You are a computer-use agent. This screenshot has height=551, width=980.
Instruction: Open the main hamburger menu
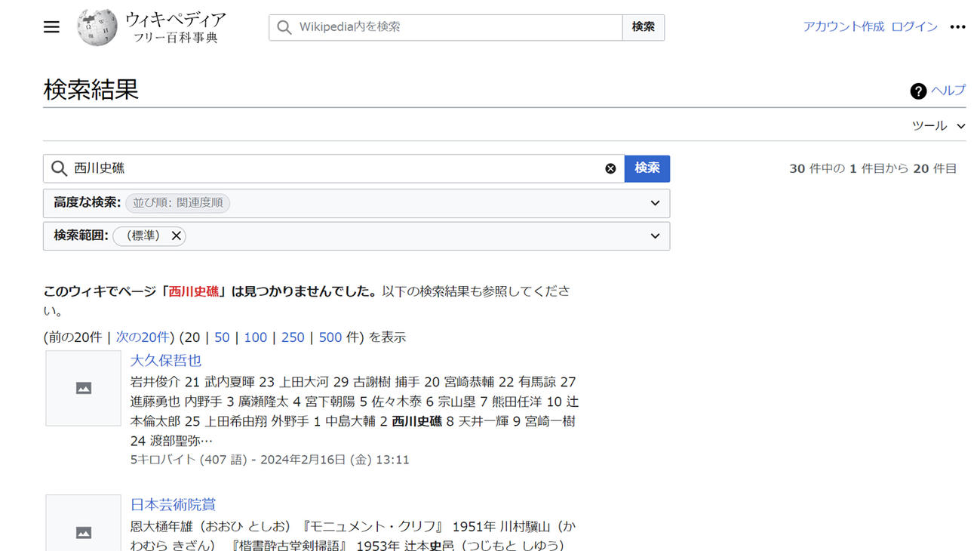click(51, 27)
